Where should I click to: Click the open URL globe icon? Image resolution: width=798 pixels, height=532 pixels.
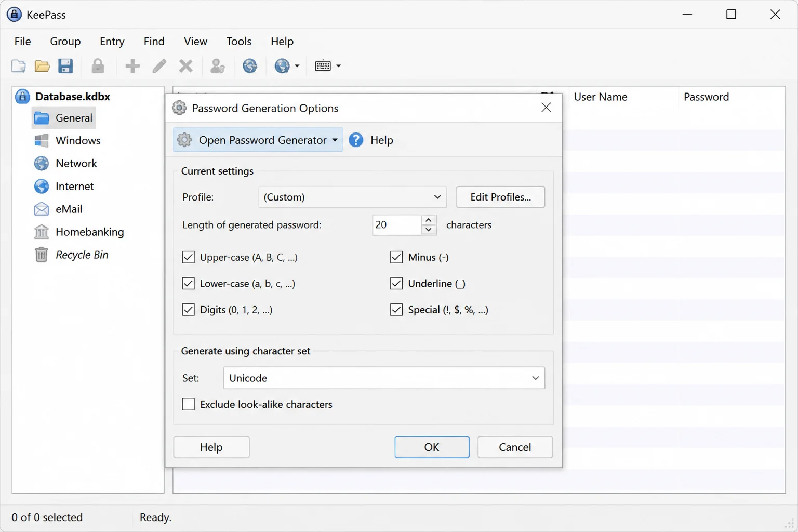pos(250,66)
